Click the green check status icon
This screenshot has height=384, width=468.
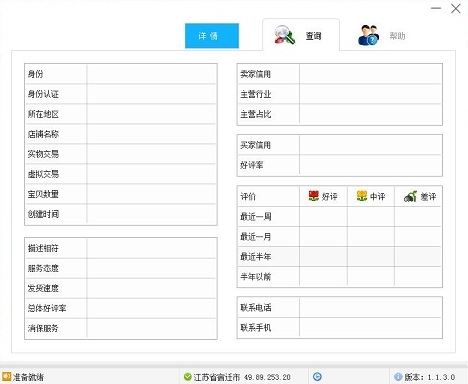pos(188,377)
